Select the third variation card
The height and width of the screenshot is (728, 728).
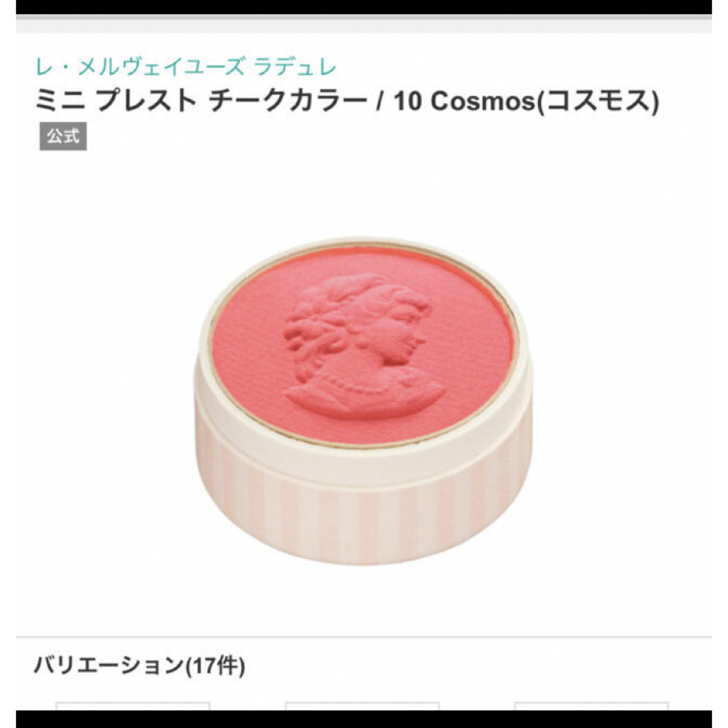(592, 706)
